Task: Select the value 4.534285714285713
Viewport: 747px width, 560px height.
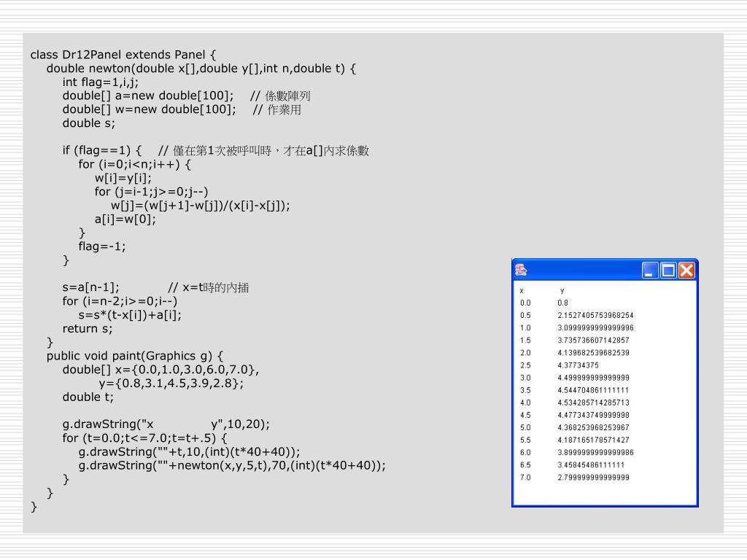Action: (x=594, y=402)
